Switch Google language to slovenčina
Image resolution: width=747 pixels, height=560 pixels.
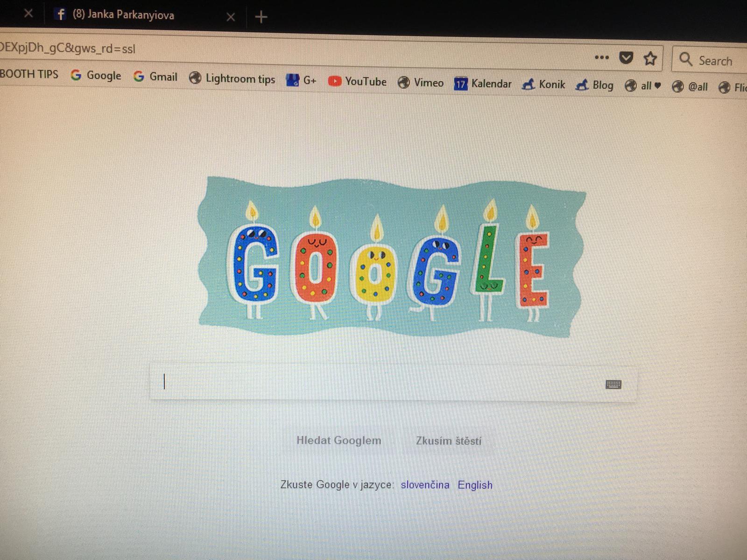[x=425, y=485]
